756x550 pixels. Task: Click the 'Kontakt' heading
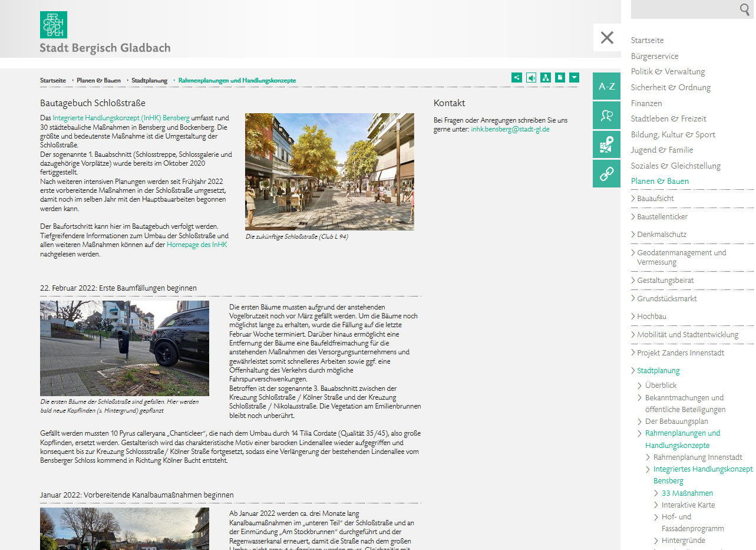(450, 103)
